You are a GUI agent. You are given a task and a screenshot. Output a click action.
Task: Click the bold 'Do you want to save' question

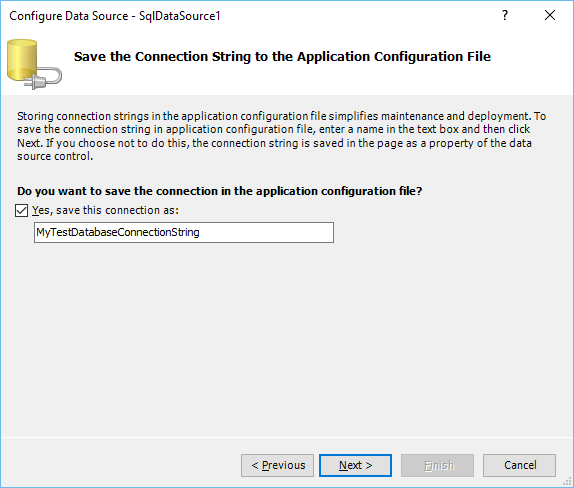[220, 191]
